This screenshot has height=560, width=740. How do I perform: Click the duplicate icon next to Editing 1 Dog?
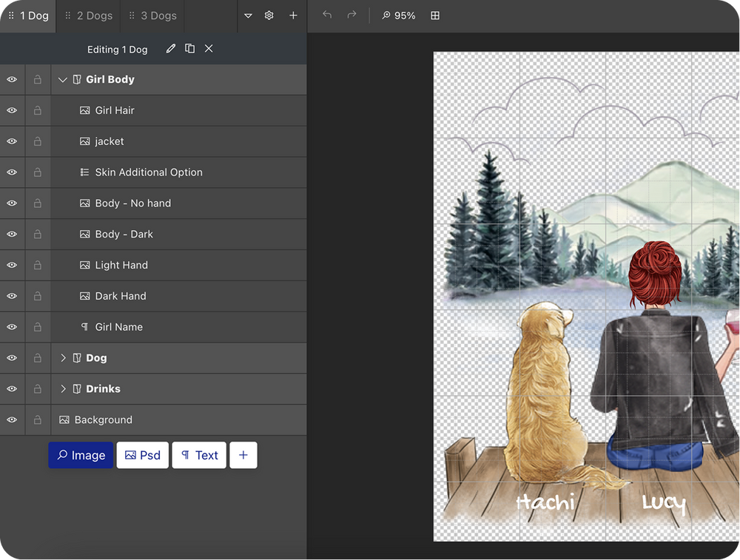(190, 49)
